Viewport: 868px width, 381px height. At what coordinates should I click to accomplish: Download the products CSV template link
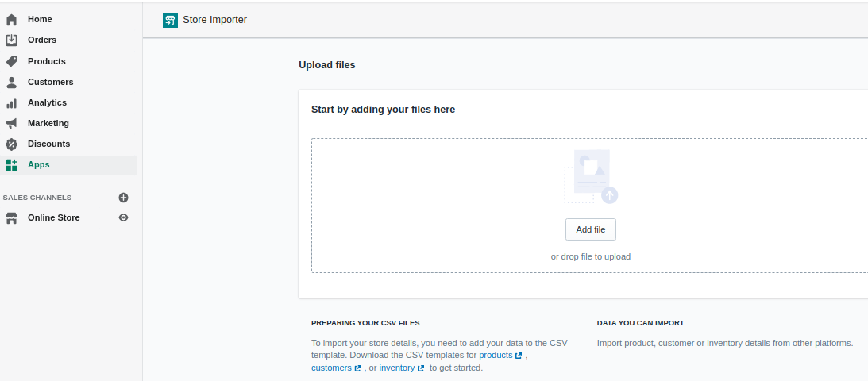coord(496,356)
